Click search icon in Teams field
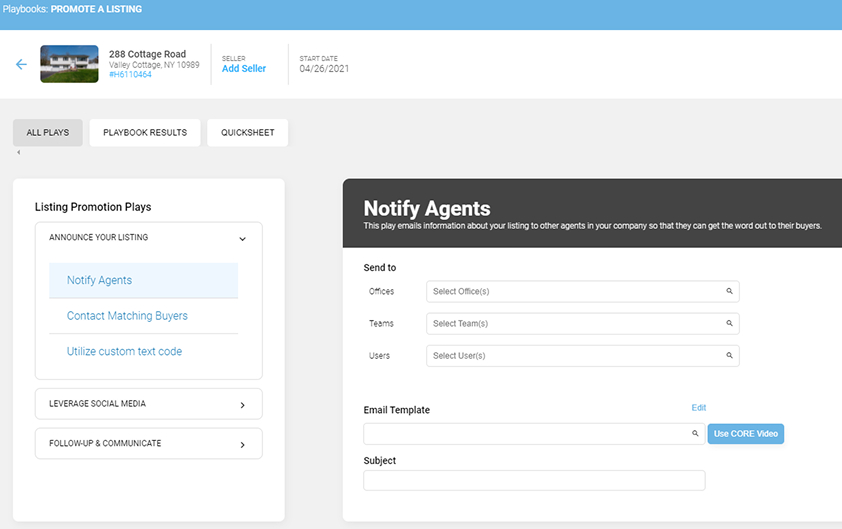The width and height of the screenshot is (842, 529). 729,324
